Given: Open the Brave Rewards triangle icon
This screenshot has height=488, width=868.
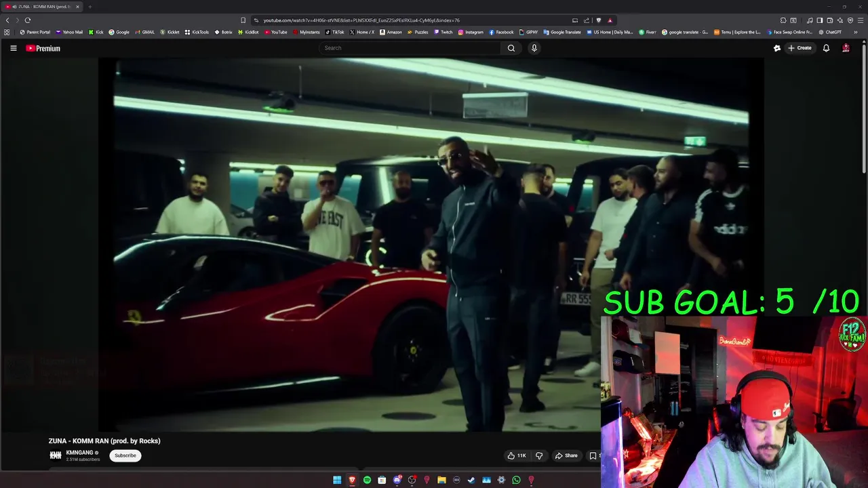Looking at the screenshot, I should 610,20.
